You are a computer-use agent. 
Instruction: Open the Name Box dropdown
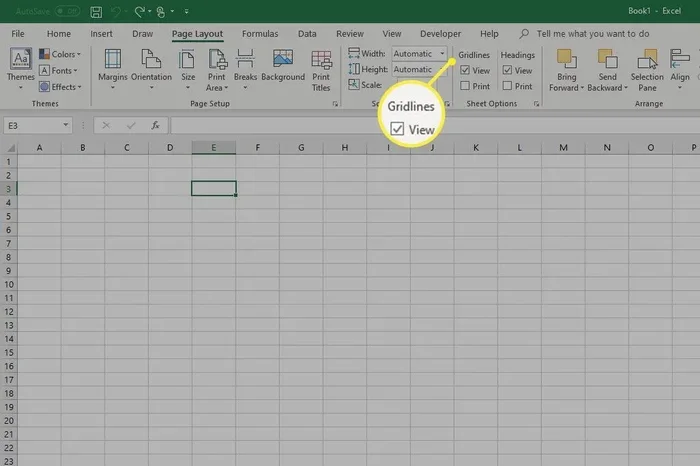click(x=66, y=125)
